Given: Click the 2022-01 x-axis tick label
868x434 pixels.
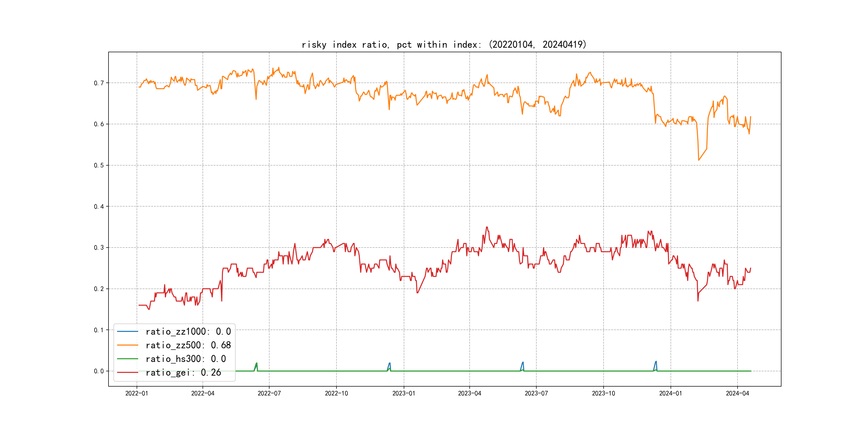Looking at the screenshot, I should pyautogui.click(x=136, y=393).
